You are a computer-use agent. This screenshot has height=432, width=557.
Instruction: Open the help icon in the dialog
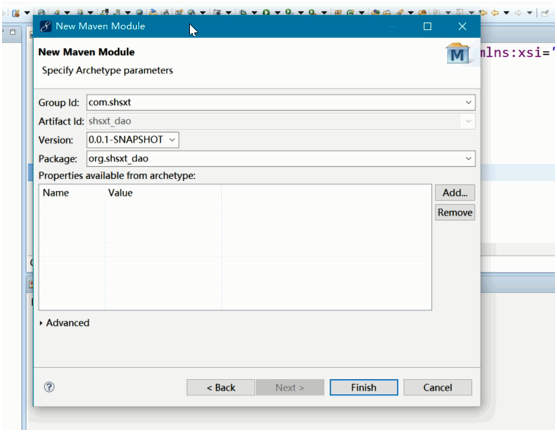49,387
